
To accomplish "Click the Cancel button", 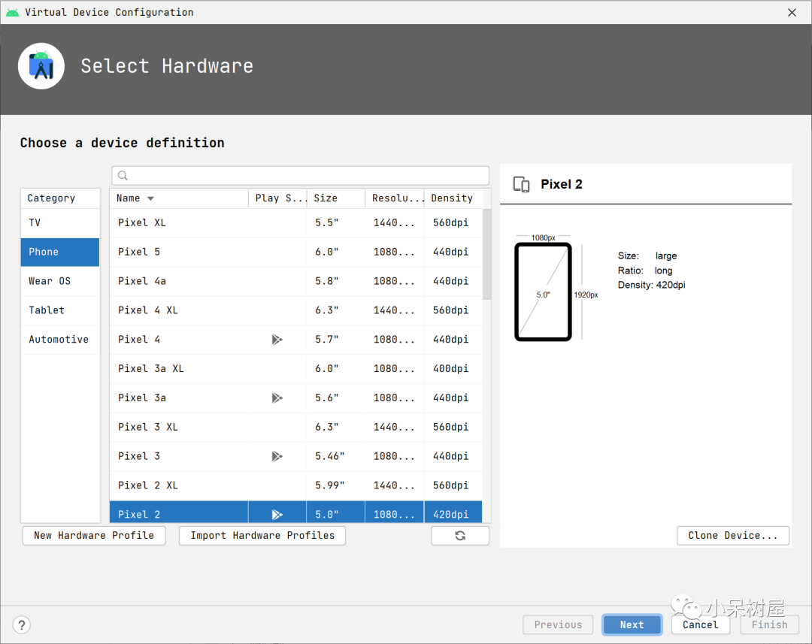I will (x=700, y=625).
